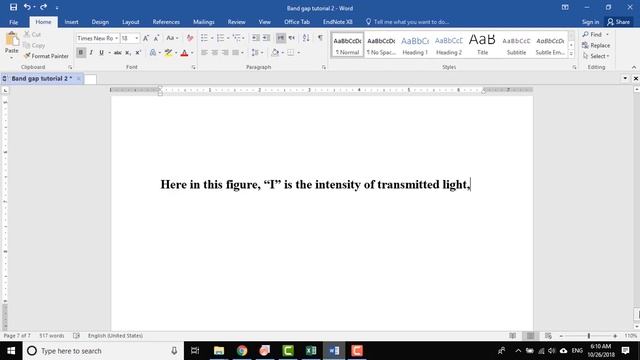Apply strikethrough formatting
This screenshot has height=360, width=640.
118,53
